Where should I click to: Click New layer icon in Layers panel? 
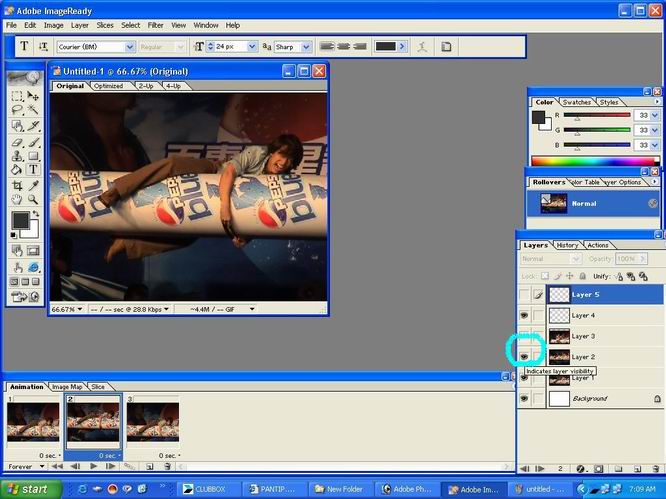pos(637,469)
